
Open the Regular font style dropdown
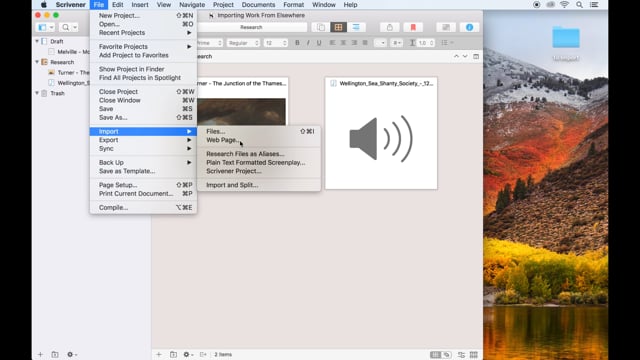pos(243,43)
